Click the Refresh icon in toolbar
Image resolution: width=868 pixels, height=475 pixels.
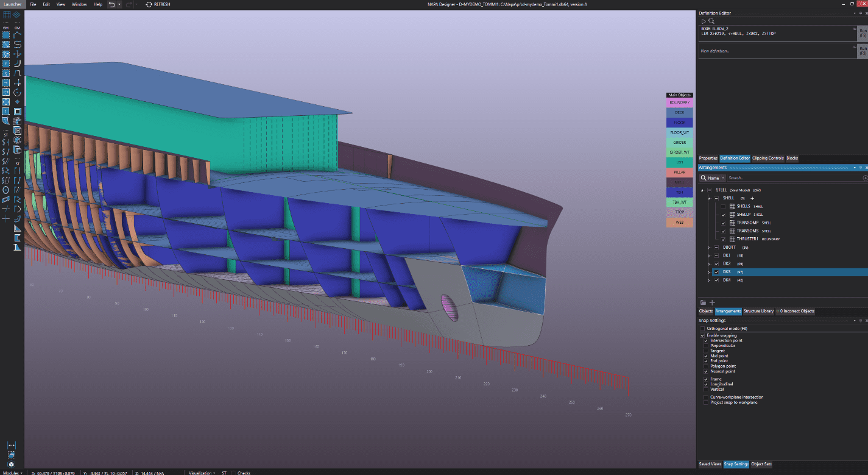coord(149,4)
